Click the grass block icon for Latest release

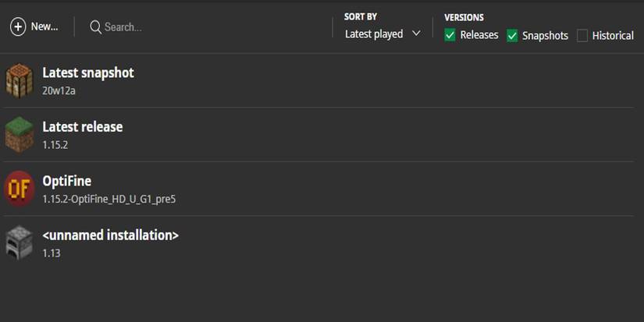tap(20, 135)
